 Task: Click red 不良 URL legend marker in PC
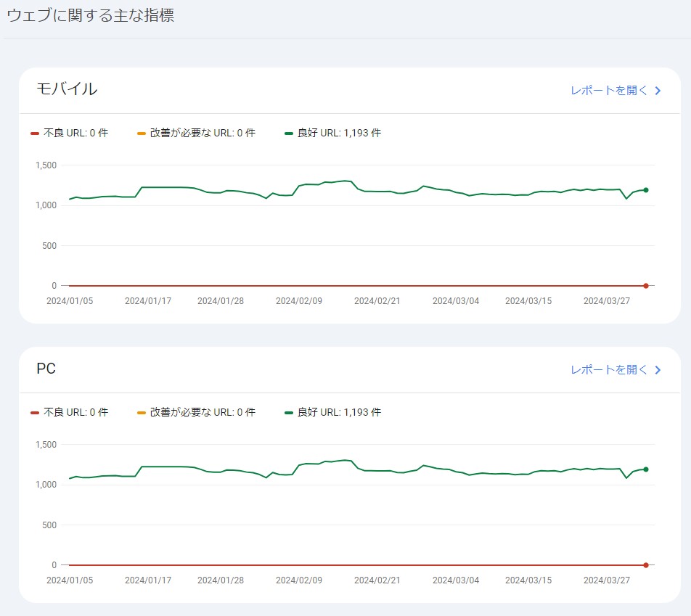tap(35, 413)
